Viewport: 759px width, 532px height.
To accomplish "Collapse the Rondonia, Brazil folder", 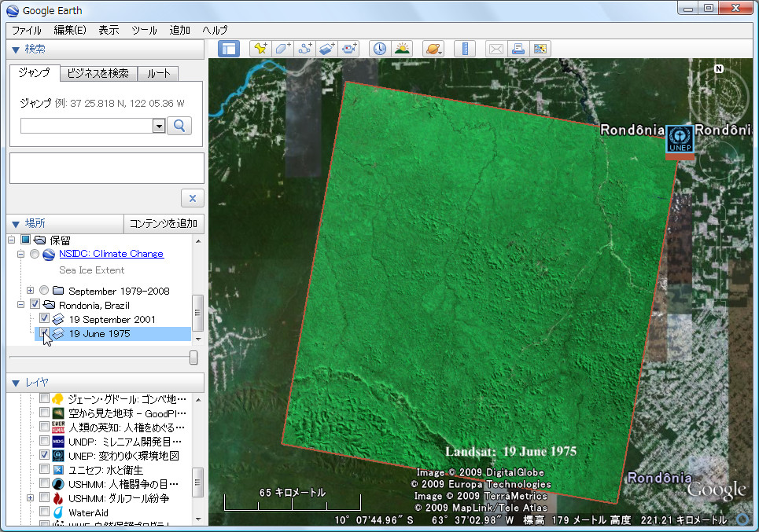I will pos(20,304).
